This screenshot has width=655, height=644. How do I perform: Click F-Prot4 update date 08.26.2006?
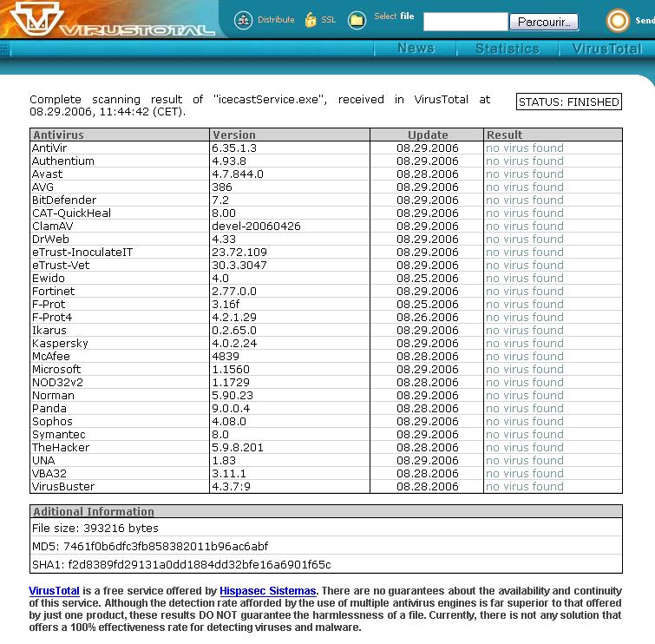coord(428,317)
